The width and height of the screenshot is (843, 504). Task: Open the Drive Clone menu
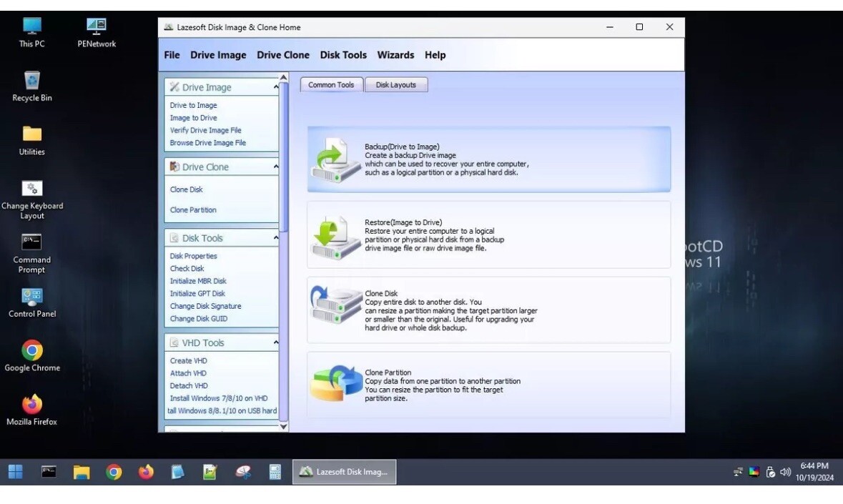283,55
